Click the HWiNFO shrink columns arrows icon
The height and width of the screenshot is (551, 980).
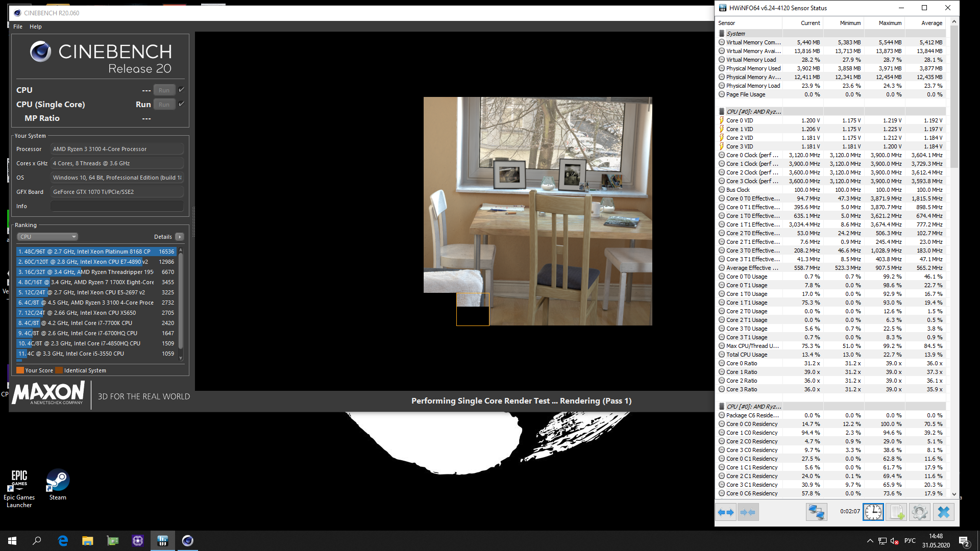pyautogui.click(x=748, y=512)
